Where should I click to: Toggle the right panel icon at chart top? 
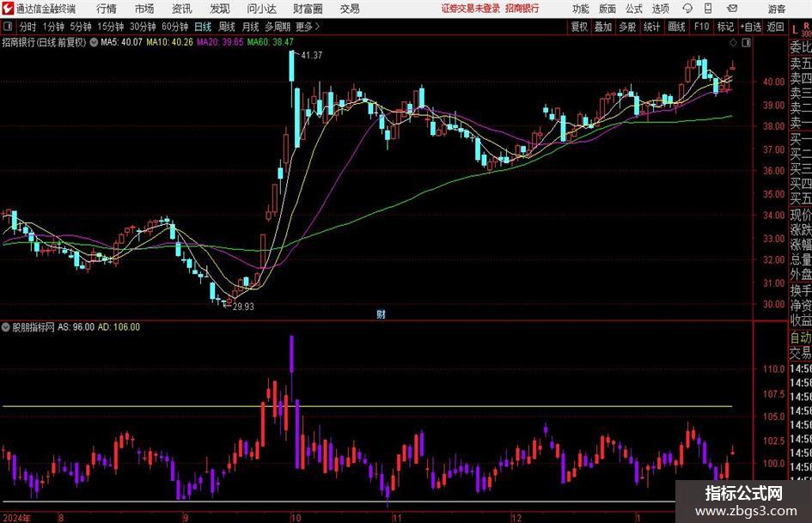pyautogui.click(x=746, y=43)
